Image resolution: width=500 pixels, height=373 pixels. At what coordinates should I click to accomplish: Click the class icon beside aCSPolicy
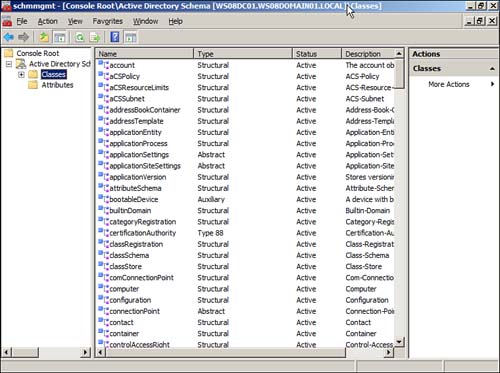click(103, 76)
